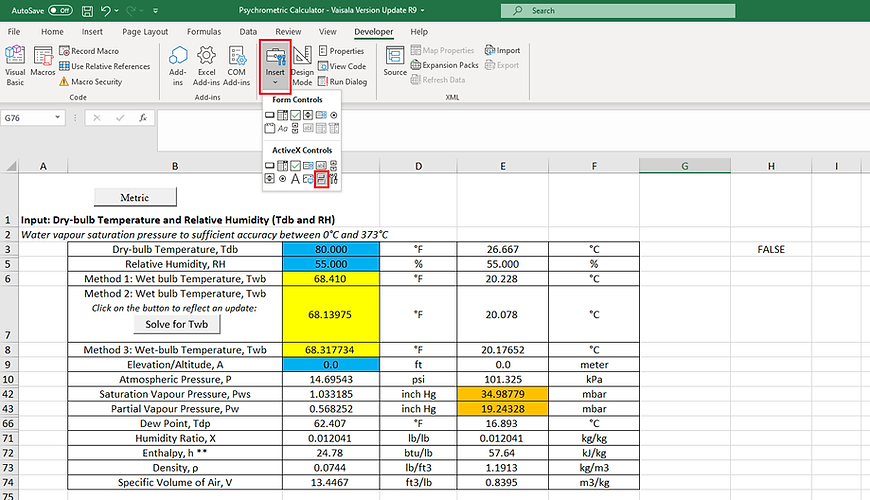
Task: Click Expansion Packs
Action: [x=444, y=65]
